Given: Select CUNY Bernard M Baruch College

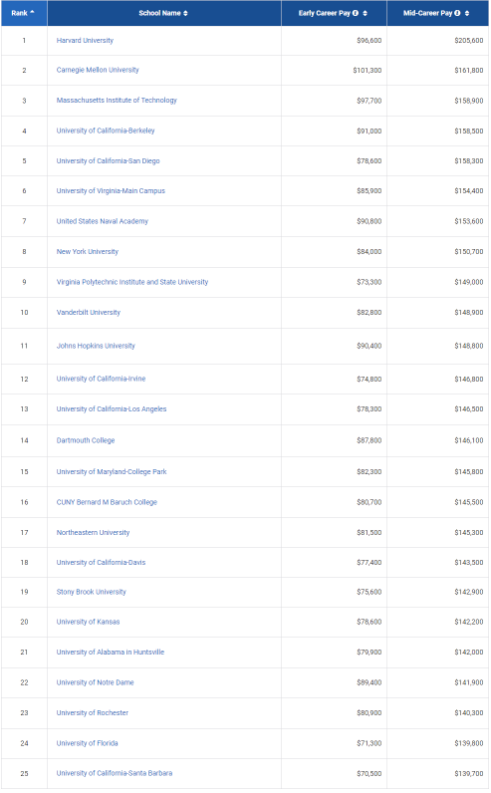Looking at the screenshot, I should [107, 502].
